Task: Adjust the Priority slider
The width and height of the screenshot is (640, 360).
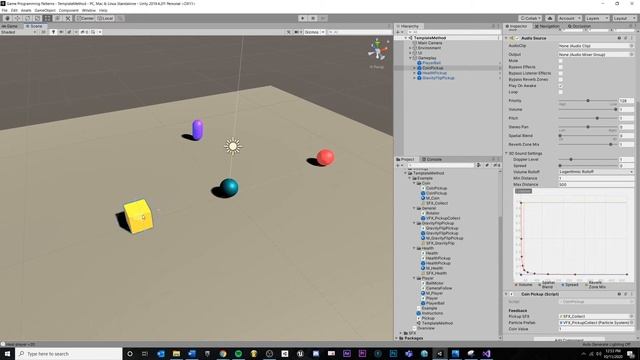Action: pos(588,100)
